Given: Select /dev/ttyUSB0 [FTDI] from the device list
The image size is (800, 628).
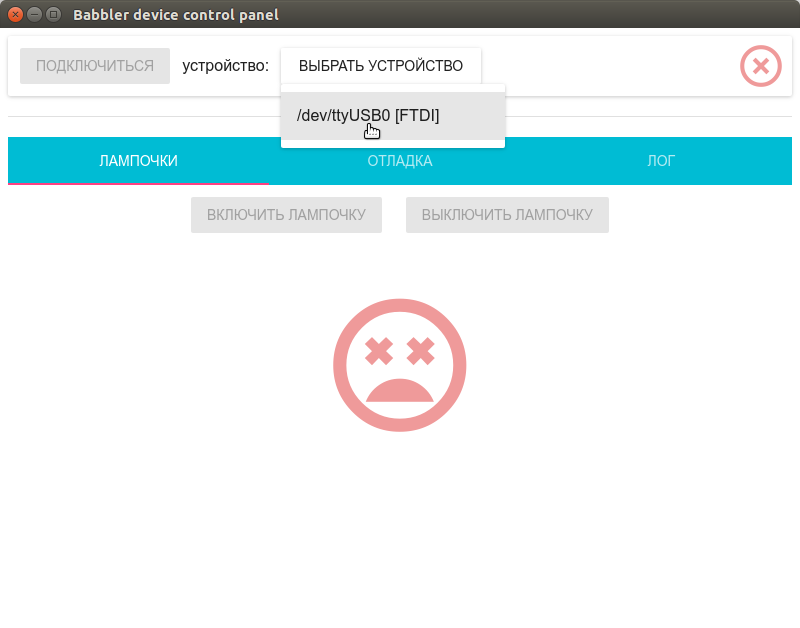Looking at the screenshot, I should tap(369, 115).
